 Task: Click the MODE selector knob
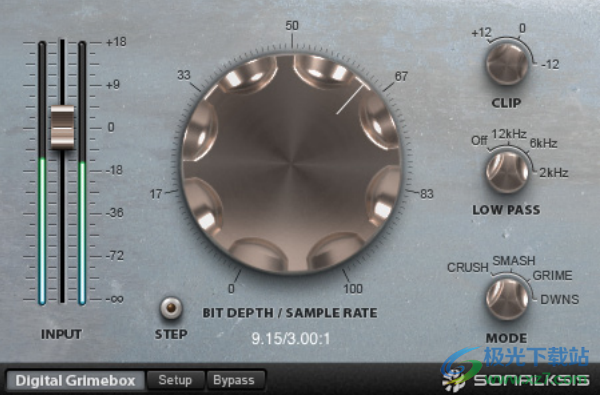[x=507, y=299]
